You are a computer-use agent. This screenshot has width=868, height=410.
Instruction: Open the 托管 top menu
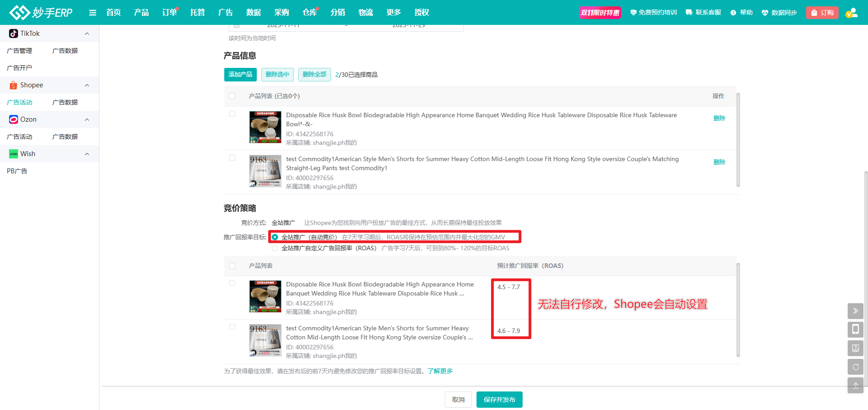tap(198, 13)
